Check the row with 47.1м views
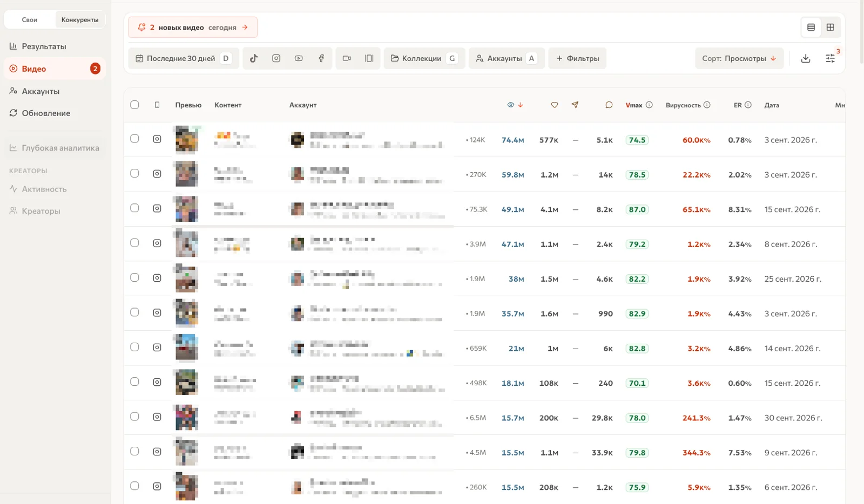The image size is (864, 504). (134, 243)
